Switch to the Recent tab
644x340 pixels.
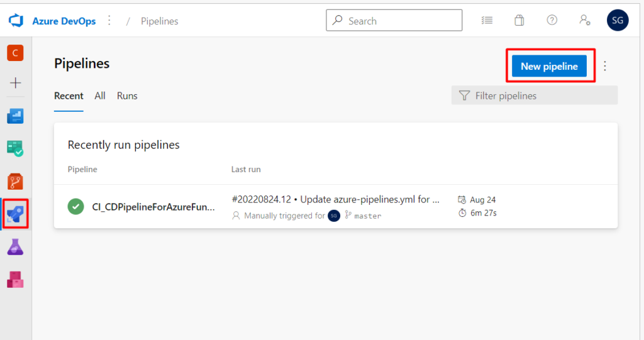[x=69, y=96]
